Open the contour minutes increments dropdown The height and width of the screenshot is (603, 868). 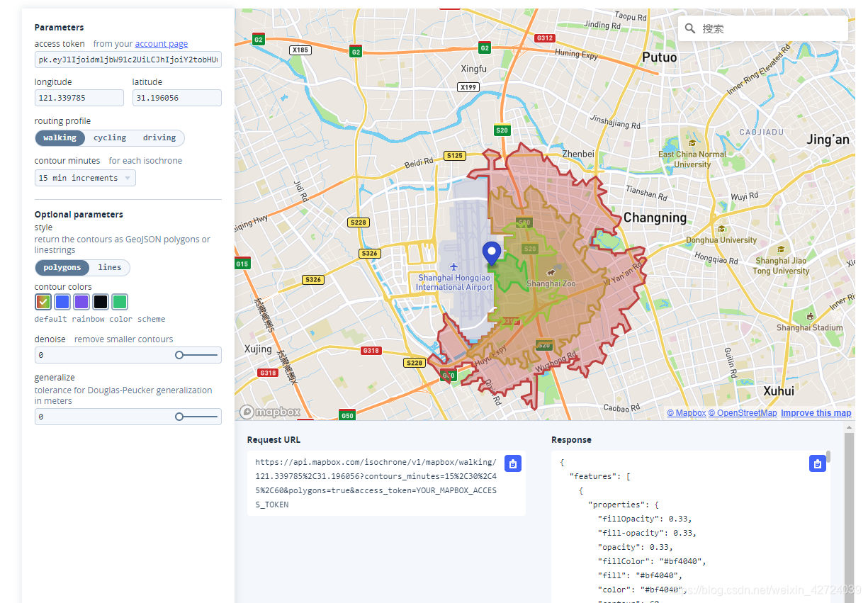(85, 178)
